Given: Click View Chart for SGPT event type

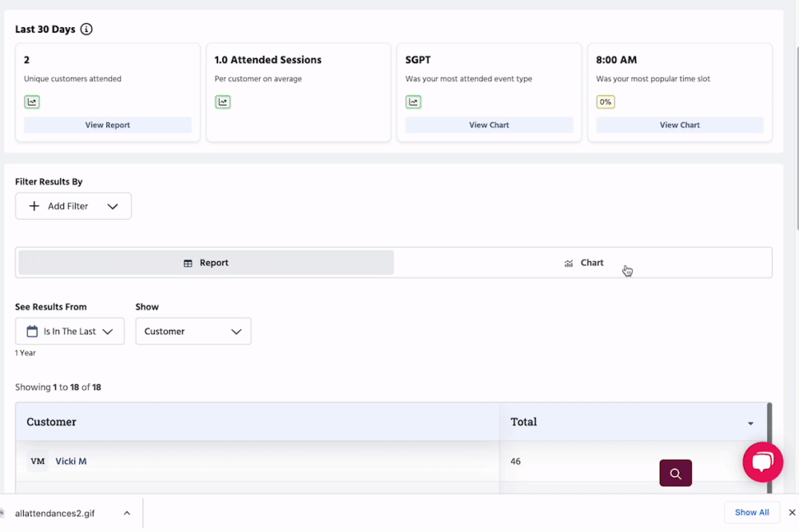Looking at the screenshot, I should point(489,125).
